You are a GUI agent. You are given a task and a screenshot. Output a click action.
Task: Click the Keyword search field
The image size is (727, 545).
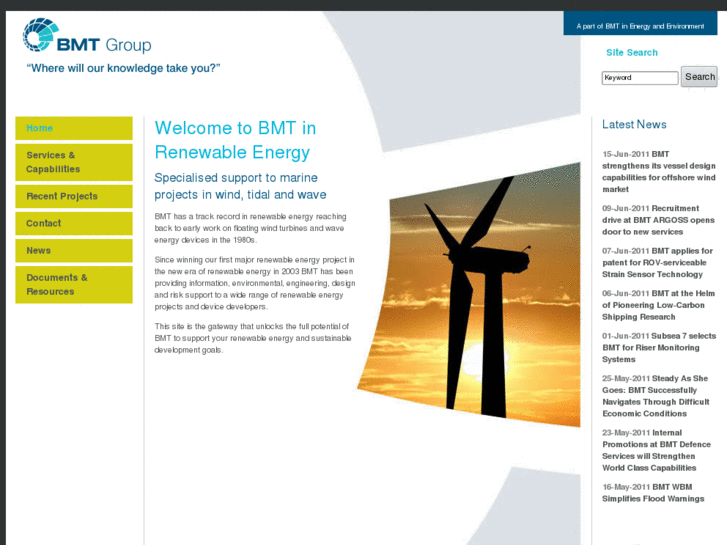[640, 78]
